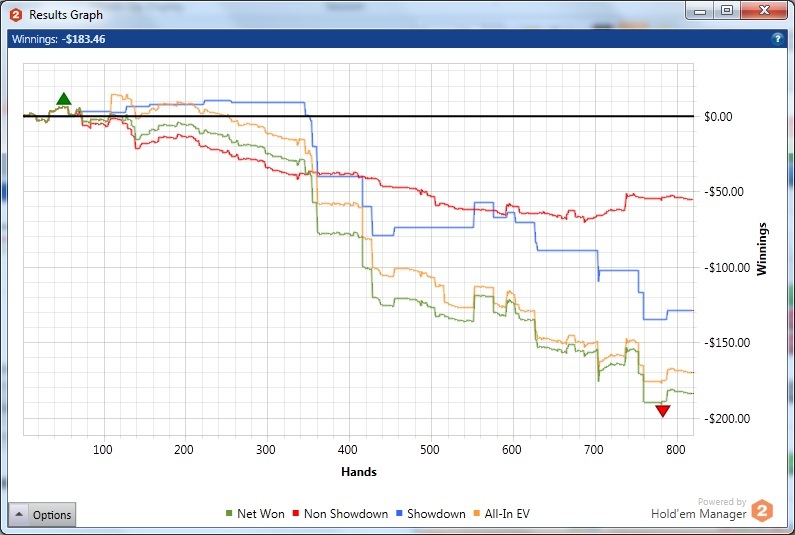Click the Winnings -$183.46 header text

click(x=58, y=39)
